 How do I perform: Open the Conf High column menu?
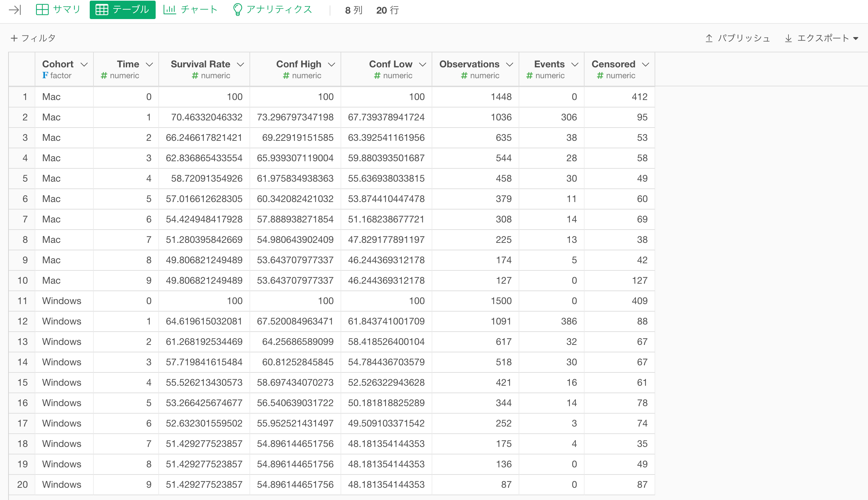331,65
